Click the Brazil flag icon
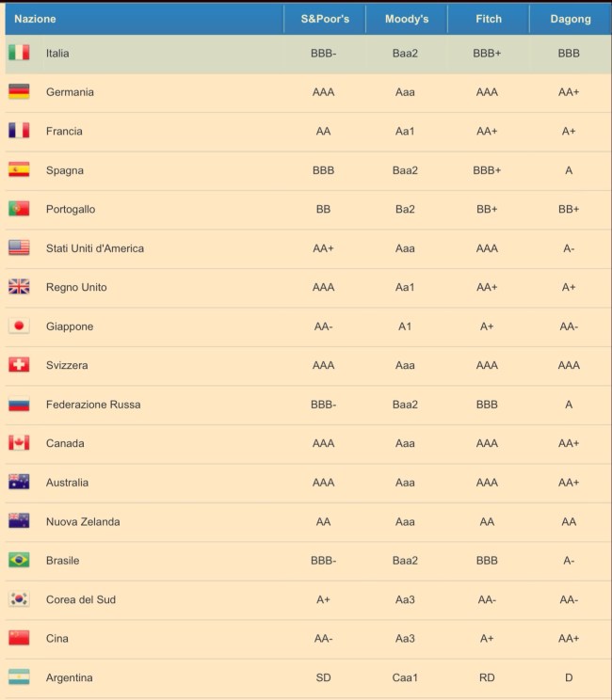This screenshot has width=612, height=700. point(19,561)
